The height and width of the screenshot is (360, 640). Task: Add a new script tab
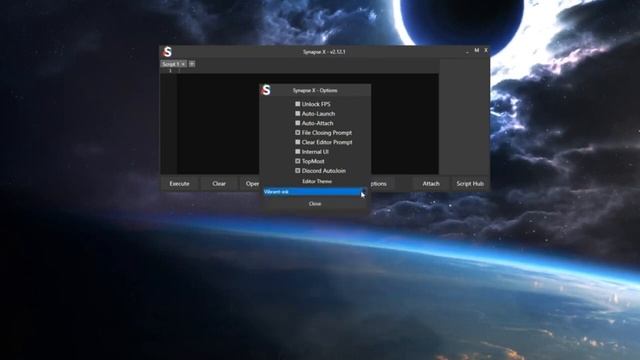point(191,64)
